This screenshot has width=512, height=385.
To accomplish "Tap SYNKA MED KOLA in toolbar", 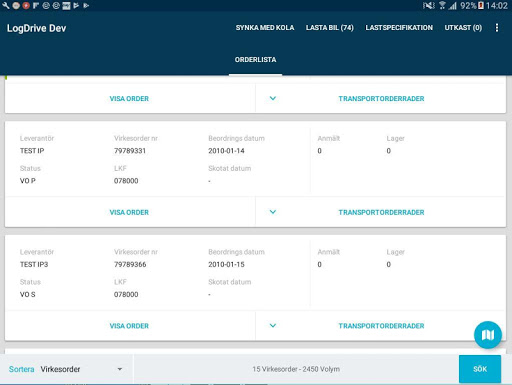I will point(265,28).
